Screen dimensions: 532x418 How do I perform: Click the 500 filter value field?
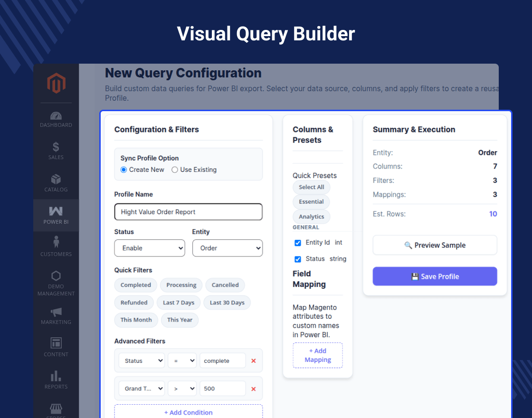tap(223, 389)
